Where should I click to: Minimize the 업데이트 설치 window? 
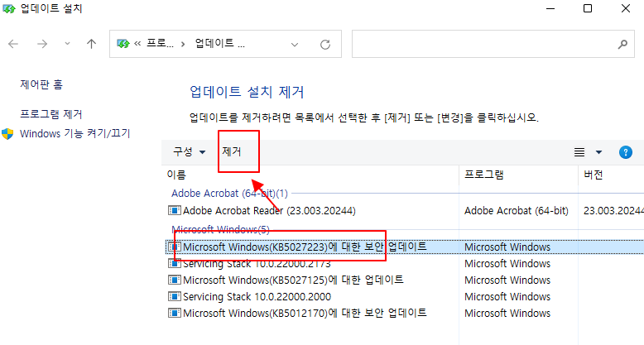tap(550, 8)
